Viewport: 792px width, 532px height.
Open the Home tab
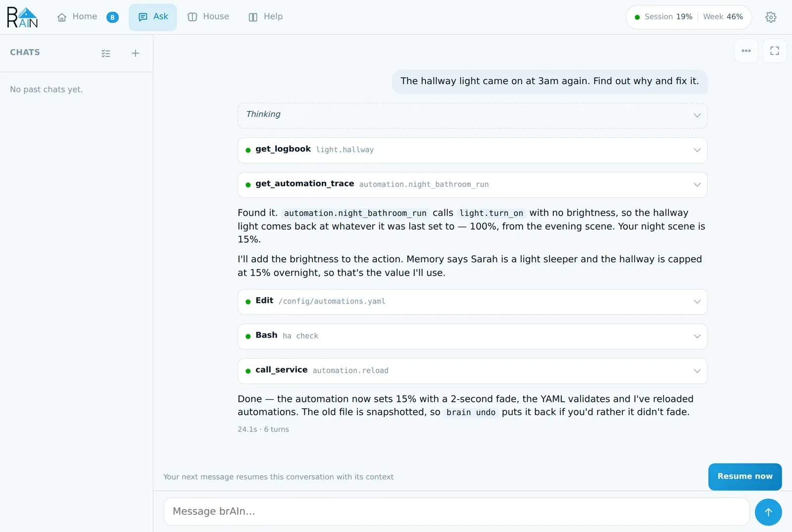coord(77,17)
